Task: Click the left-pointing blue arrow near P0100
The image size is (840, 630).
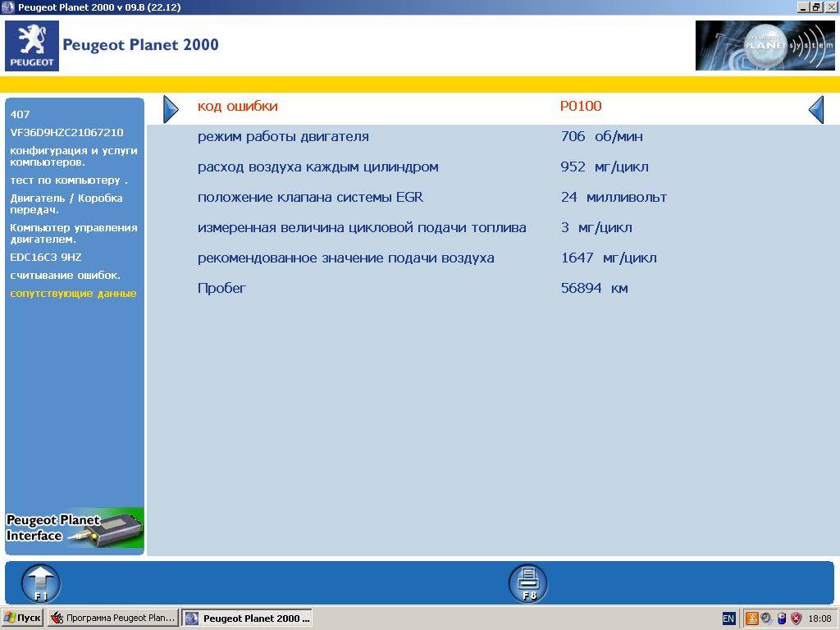Action: [x=815, y=109]
